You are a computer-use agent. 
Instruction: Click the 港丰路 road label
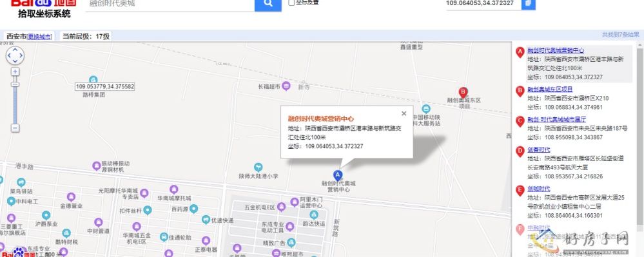tap(24, 167)
